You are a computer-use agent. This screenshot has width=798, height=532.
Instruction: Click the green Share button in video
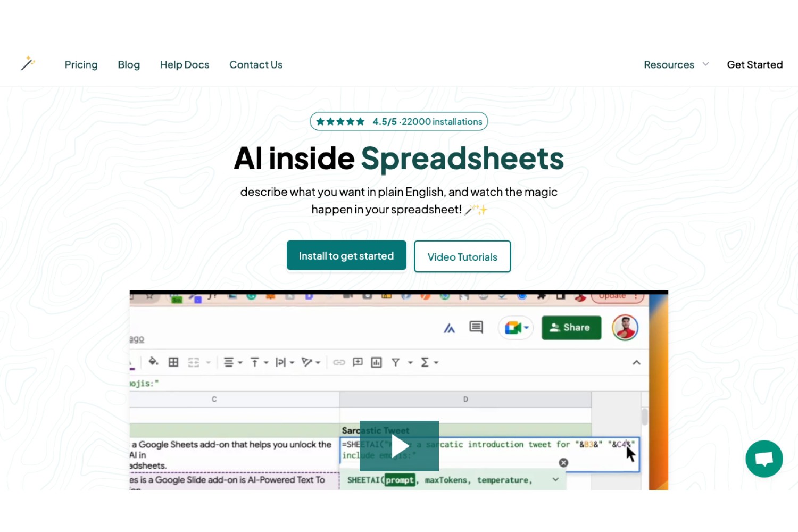pos(571,328)
